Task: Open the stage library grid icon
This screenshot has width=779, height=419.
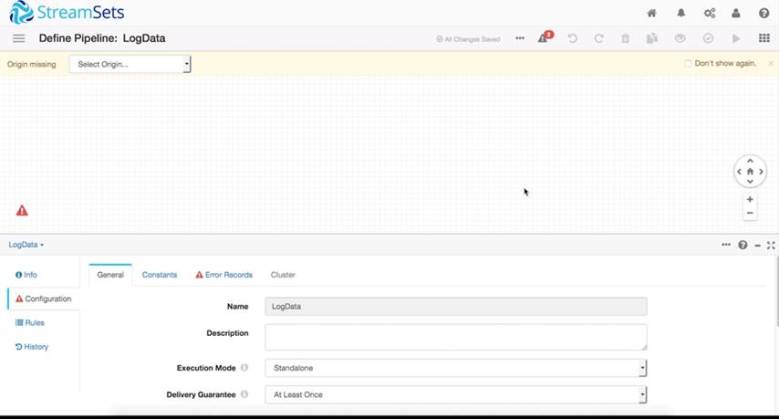Action: click(x=764, y=39)
